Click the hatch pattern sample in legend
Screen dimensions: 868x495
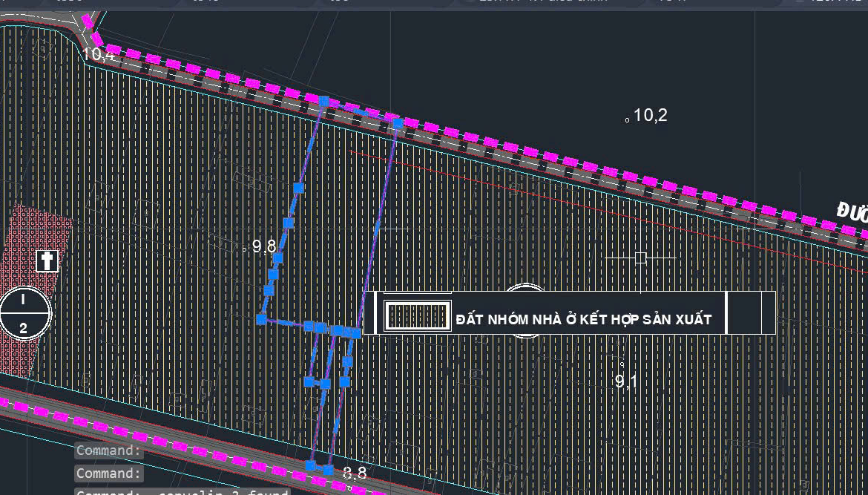418,316
